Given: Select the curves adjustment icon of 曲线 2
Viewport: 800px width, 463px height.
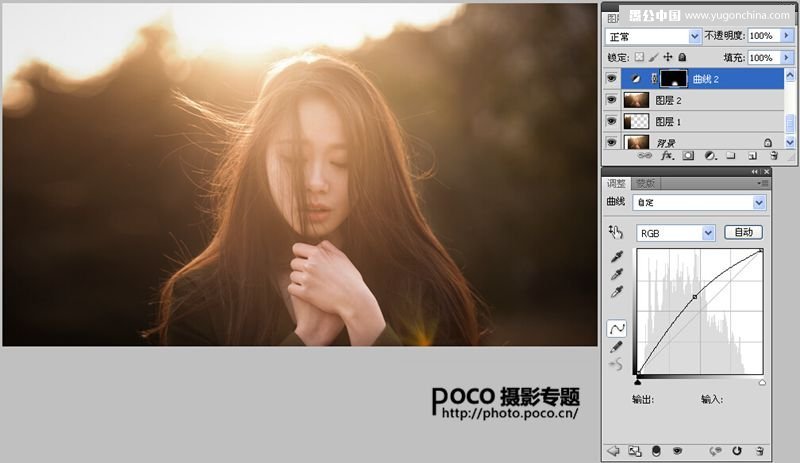Looking at the screenshot, I should 635,79.
